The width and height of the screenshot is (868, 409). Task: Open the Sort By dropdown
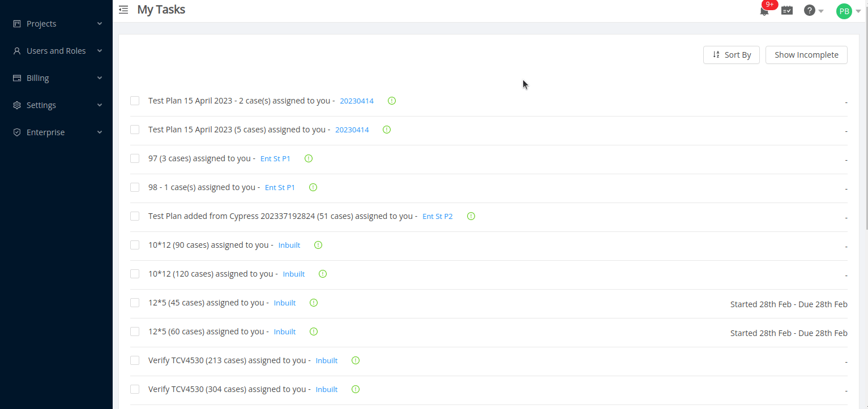coord(732,55)
